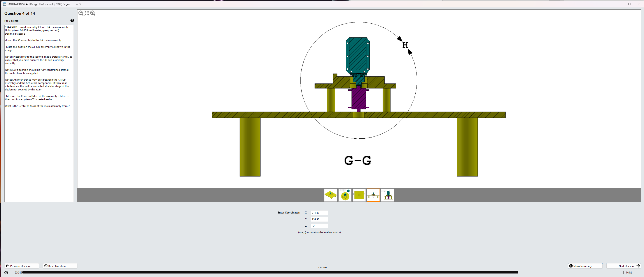
Task: Go to Previous Question
Action: tap(22, 266)
